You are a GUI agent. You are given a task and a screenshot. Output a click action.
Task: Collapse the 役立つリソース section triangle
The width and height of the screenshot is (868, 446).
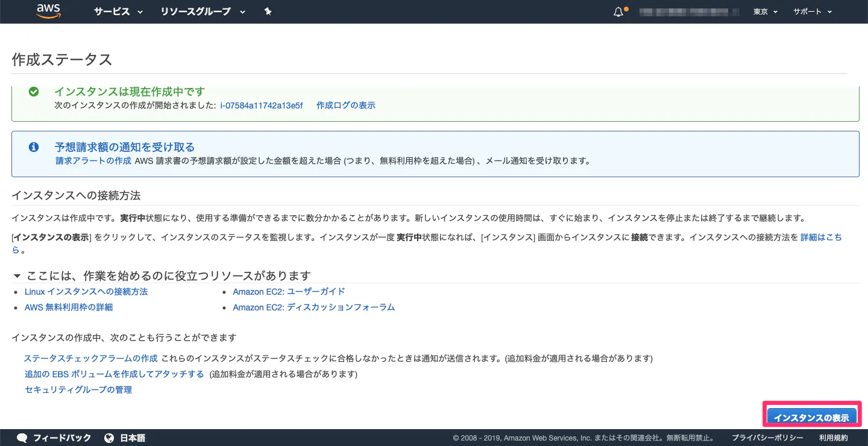click(x=16, y=275)
